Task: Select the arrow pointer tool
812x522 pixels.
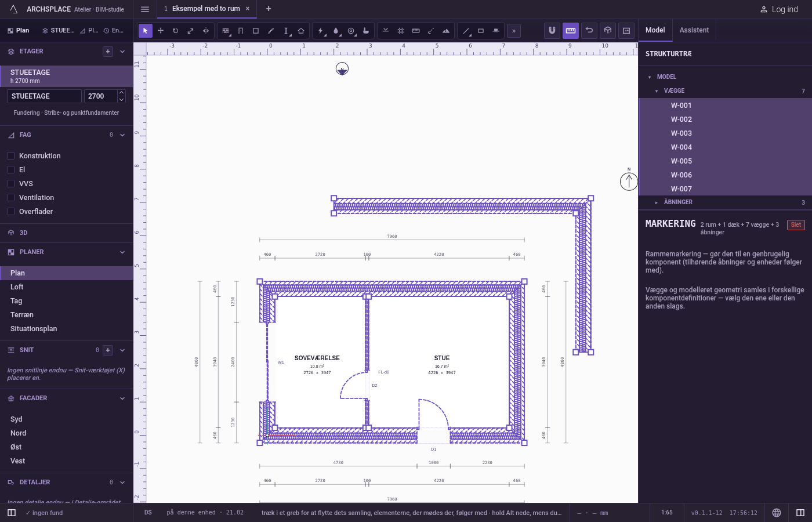Action: (146, 31)
